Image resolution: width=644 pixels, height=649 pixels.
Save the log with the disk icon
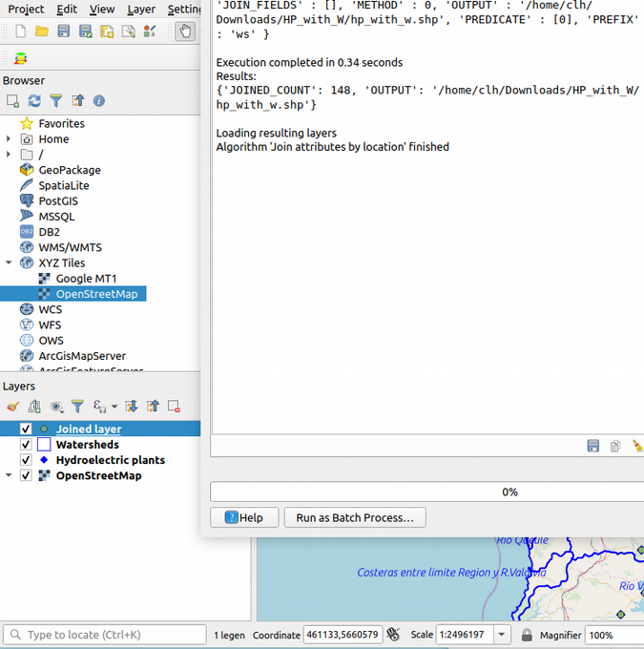pos(592,446)
